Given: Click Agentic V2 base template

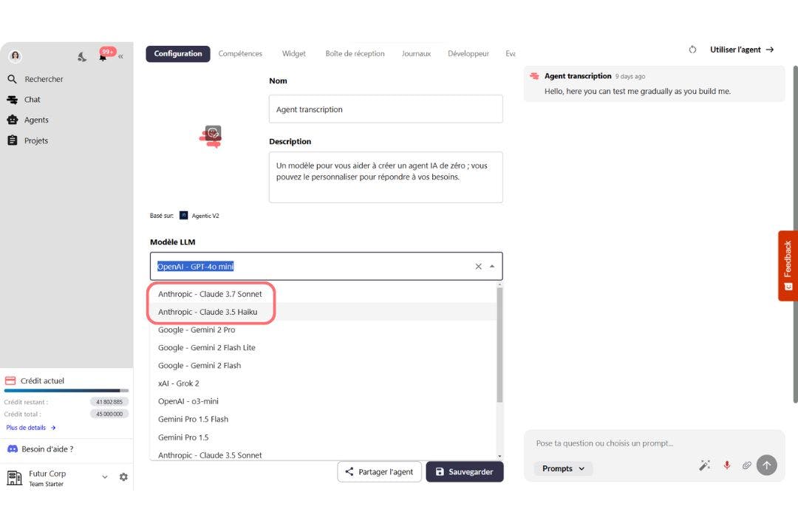Looking at the screenshot, I should 199,216.
